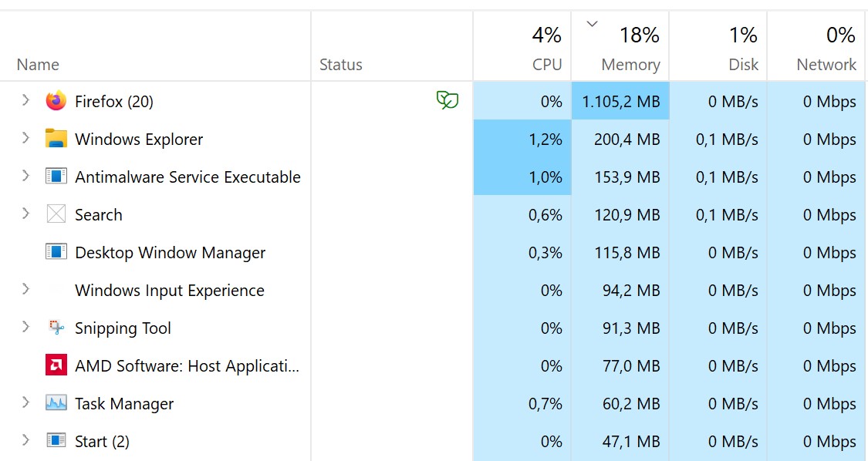The width and height of the screenshot is (868, 461).
Task: Select the Windows Input Experience name
Action: coord(170,291)
